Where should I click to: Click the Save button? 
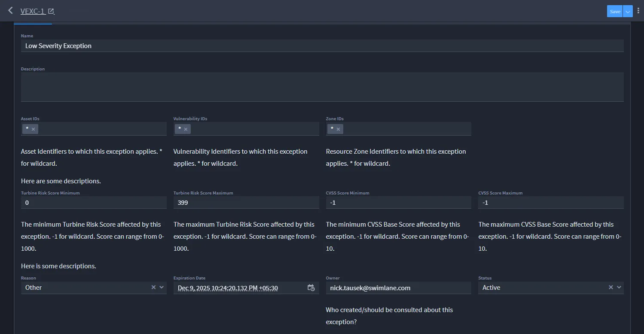(615, 12)
